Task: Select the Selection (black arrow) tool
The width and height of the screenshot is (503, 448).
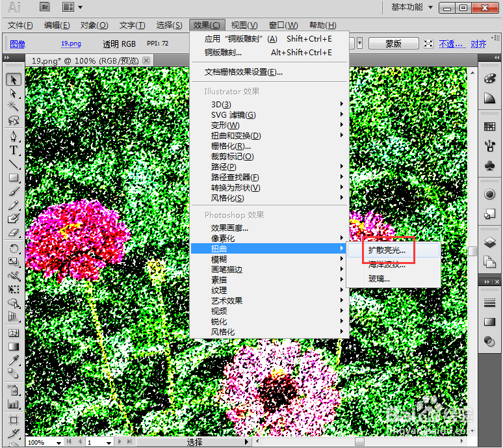Action: [14, 79]
